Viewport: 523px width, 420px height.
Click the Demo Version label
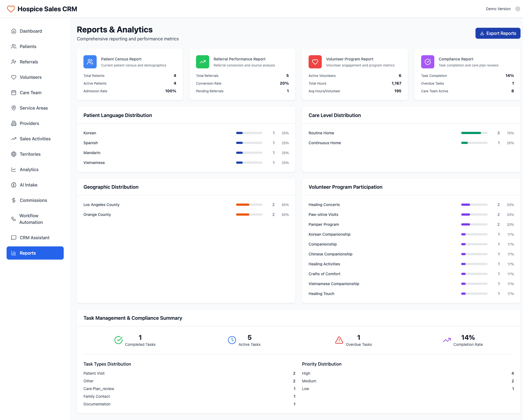point(498,9)
